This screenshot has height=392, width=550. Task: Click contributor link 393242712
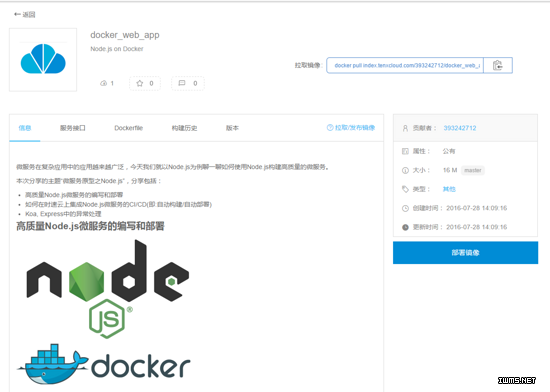pyautogui.click(x=460, y=128)
